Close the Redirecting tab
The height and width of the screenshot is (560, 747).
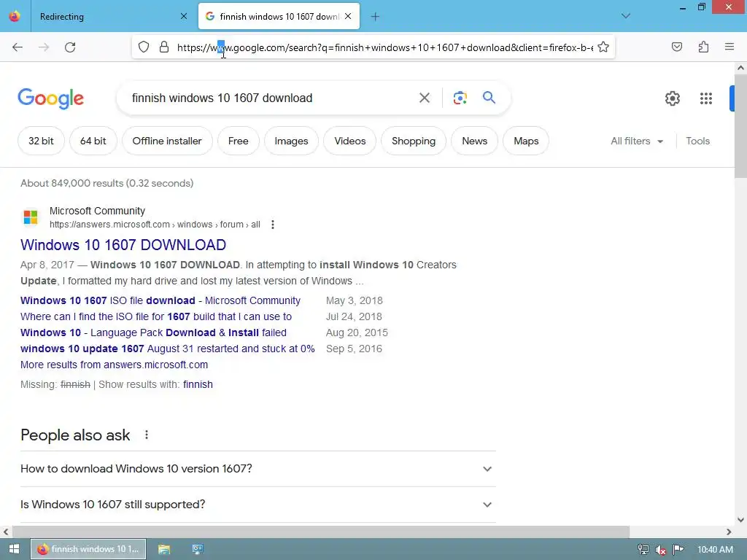click(x=184, y=16)
